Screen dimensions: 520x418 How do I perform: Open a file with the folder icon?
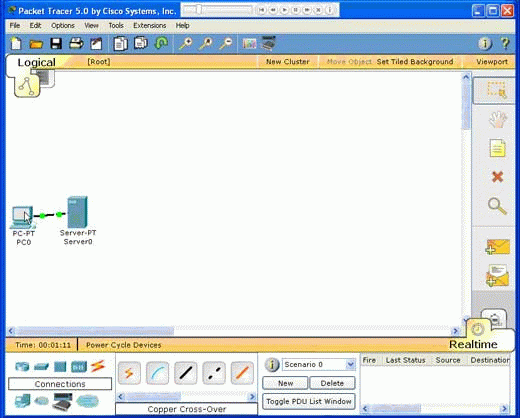(36, 44)
